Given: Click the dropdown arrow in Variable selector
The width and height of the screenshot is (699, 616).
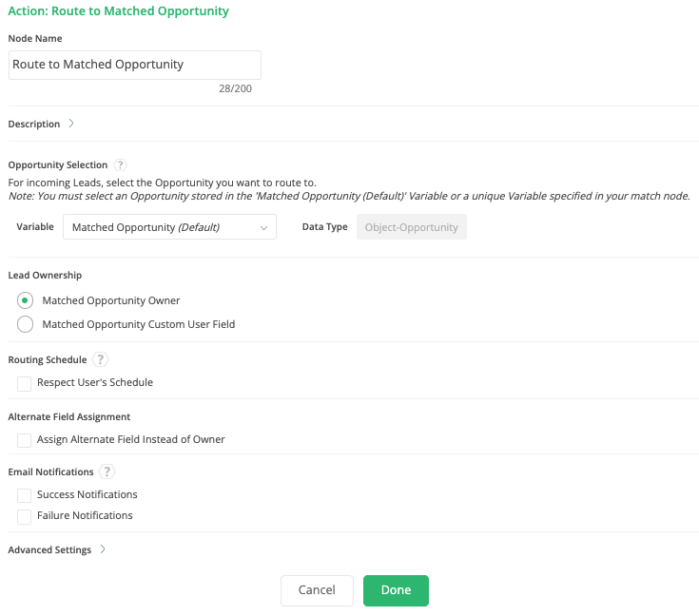Looking at the screenshot, I should [264, 228].
